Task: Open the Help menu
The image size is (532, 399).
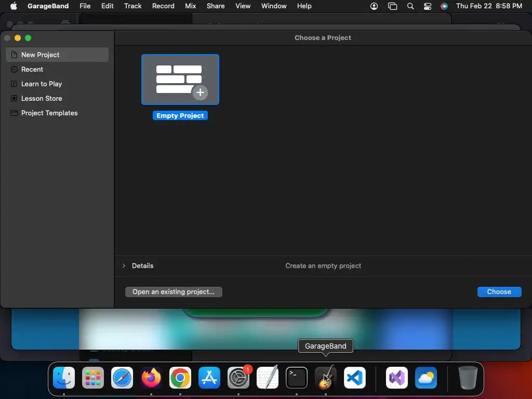Action: coord(304,6)
